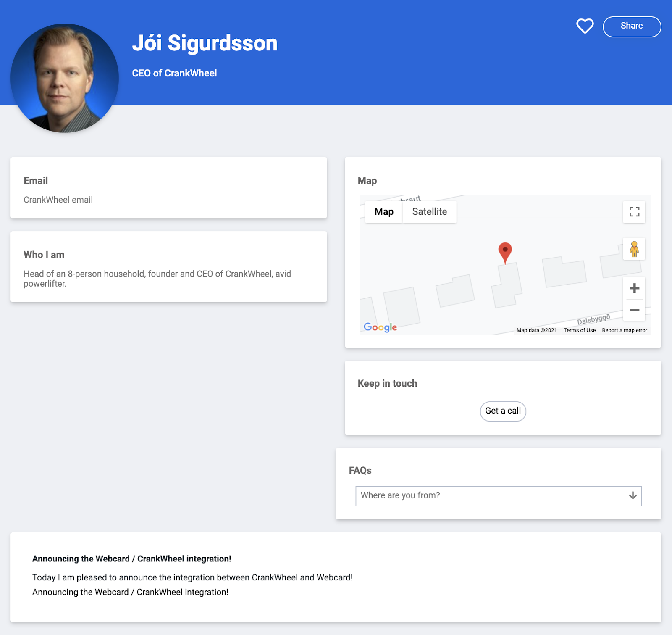Viewport: 672px width, 635px height.
Task: Open the map Terms of Use
Action: click(x=579, y=330)
